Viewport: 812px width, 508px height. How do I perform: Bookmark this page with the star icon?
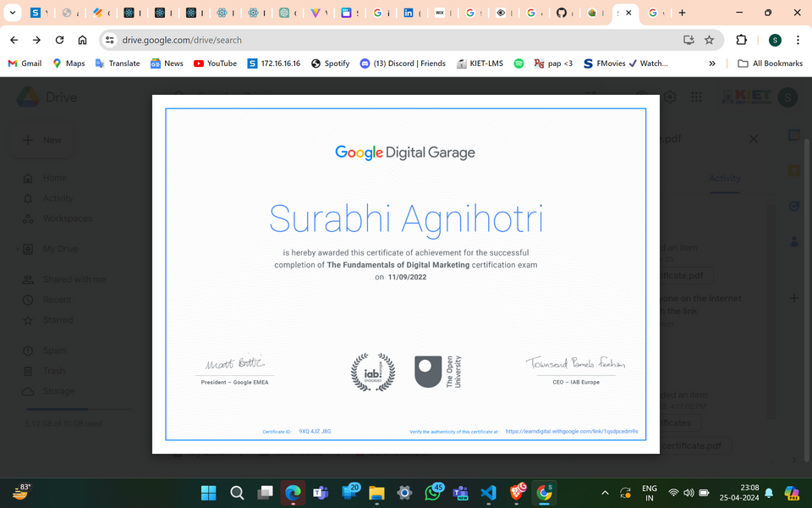(x=709, y=40)
